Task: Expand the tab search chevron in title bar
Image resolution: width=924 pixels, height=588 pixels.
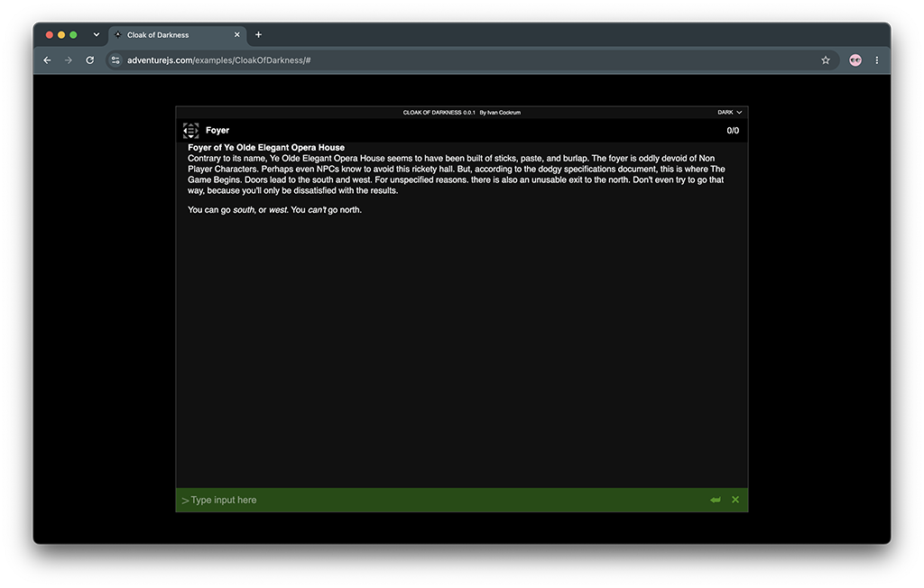Action: coord(96,35)
